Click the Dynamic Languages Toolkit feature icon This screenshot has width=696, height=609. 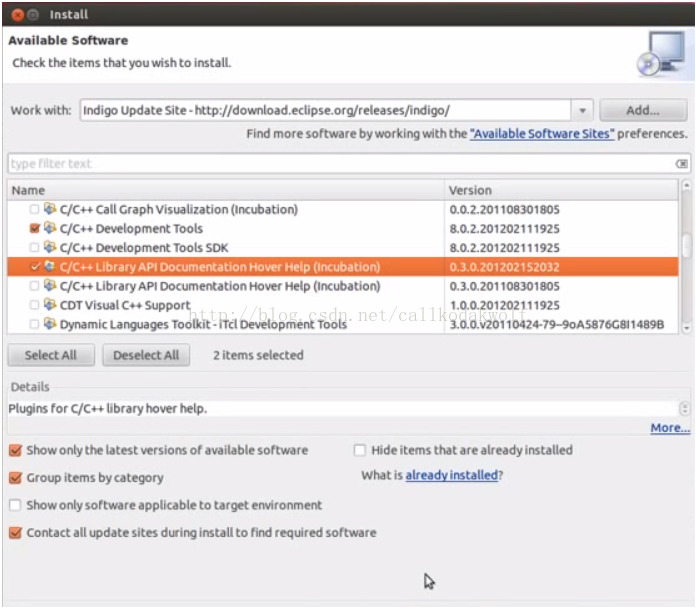tap(50, 324)
